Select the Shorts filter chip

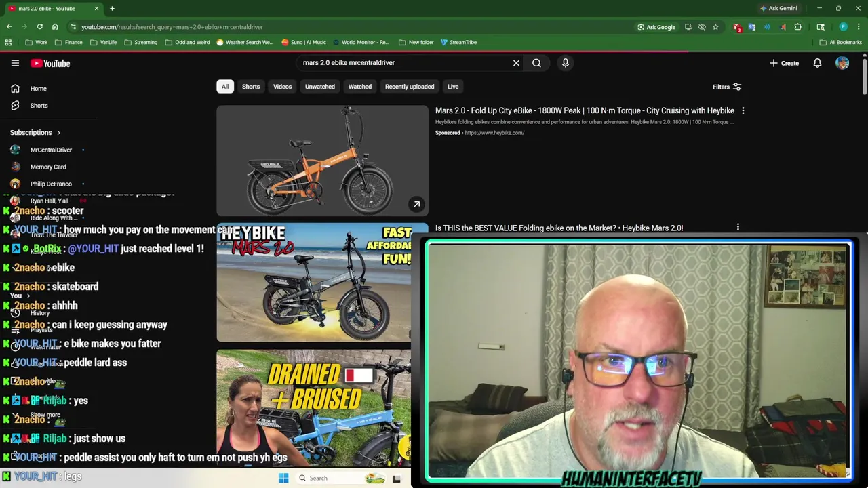click(251, 87)
